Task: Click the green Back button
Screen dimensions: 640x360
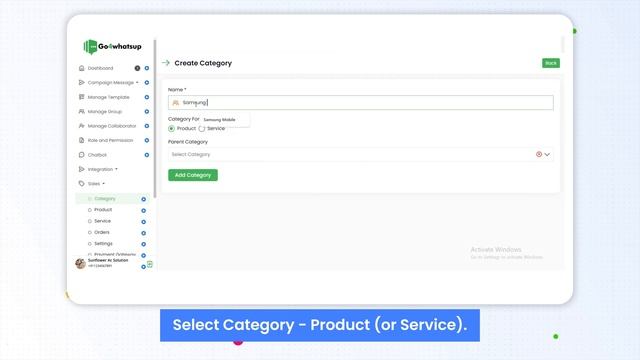Action: coord(551,63)
